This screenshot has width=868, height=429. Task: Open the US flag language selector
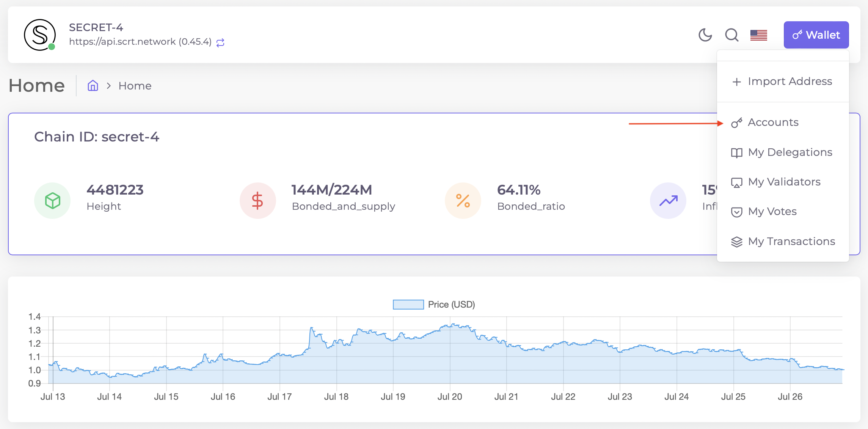(x=758, y=35)
